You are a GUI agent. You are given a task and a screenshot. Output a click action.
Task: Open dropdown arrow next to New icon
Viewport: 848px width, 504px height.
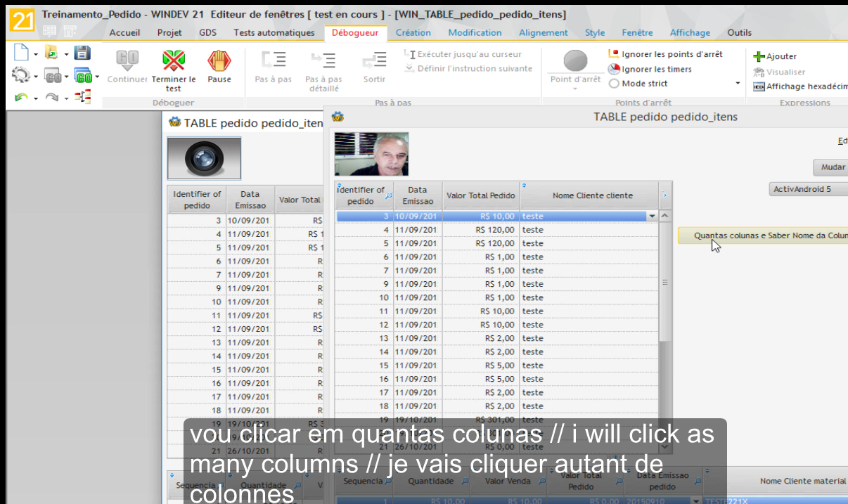(35, 54)
